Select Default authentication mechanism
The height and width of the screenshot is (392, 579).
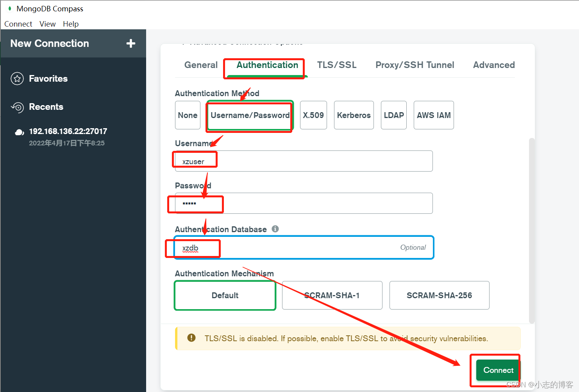point(225,295)
